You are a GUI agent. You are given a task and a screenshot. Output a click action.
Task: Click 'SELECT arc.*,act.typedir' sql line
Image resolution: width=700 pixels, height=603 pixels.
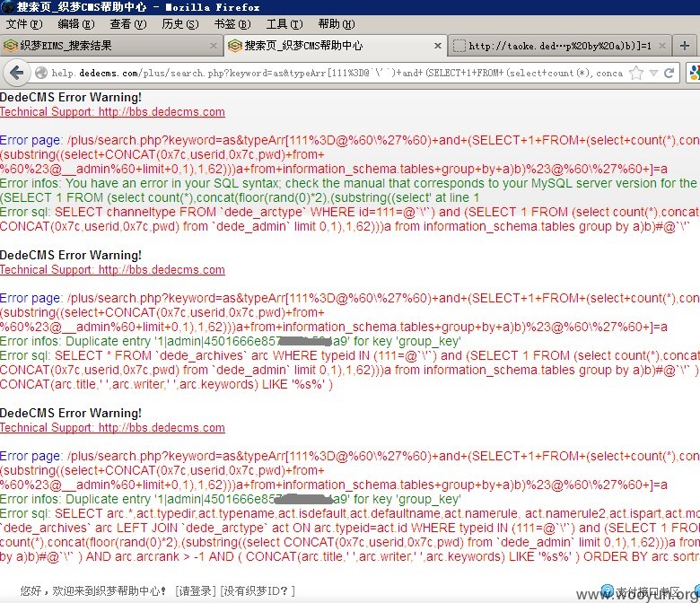350,514
